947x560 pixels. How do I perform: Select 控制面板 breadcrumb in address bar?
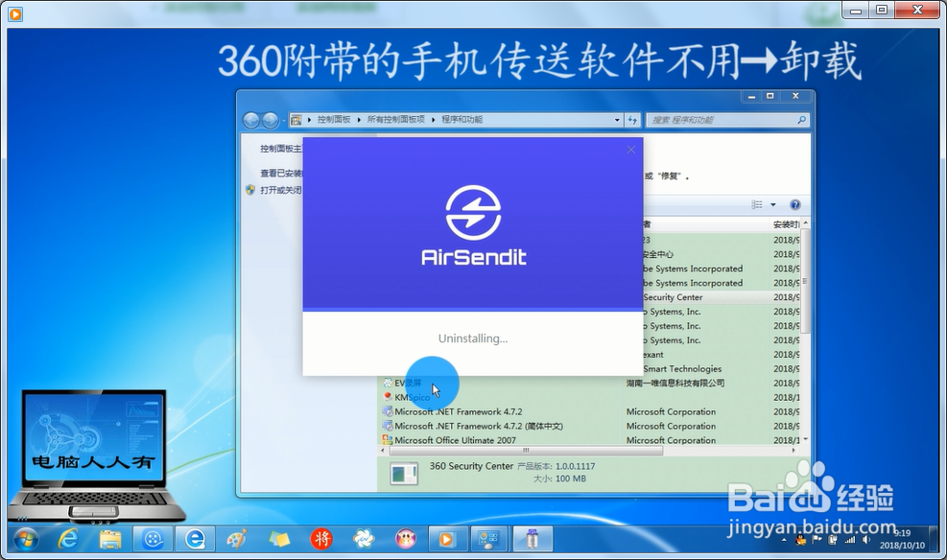[334, 120]
